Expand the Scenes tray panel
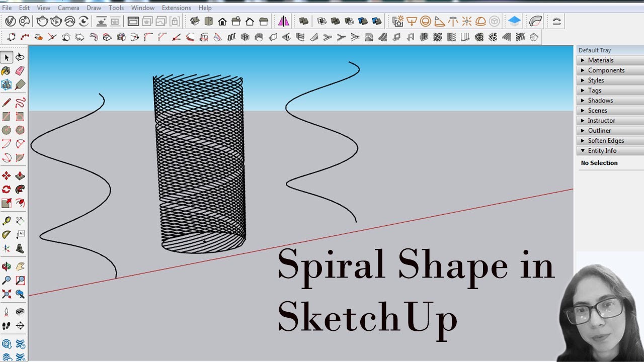The image size is (644, 362). 610,111
